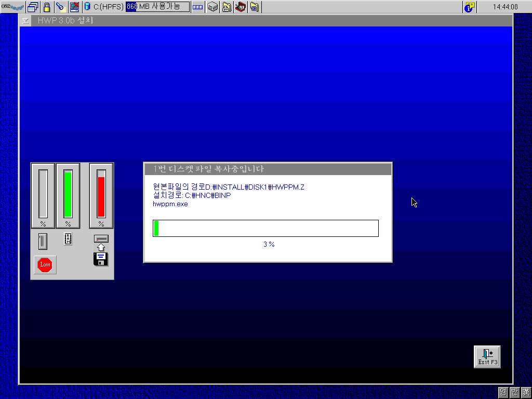The height and width of the screenshot is (399, 532).
Task: Click the first empty percent gauge
Action: tap(43, 196)
